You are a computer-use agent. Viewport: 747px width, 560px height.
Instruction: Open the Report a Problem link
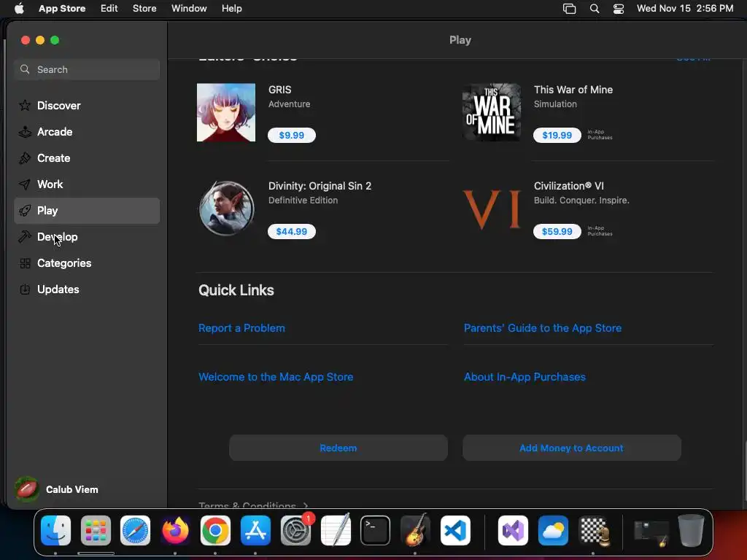coord(241,328)
